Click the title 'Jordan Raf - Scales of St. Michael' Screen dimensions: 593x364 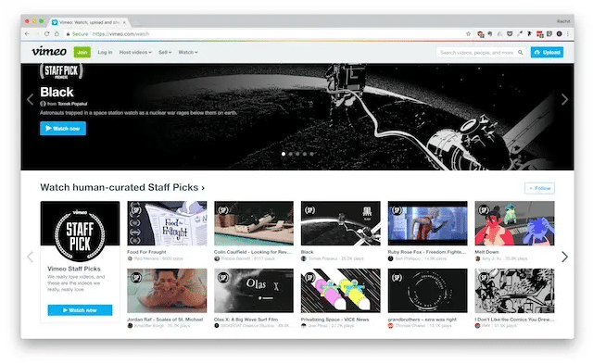tap(165, 320)
